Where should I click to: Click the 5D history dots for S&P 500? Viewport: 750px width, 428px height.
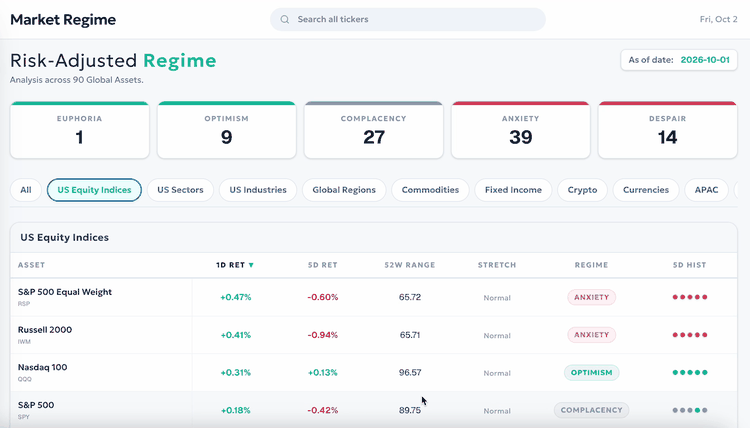pyautogui.click(x=690, y=410)
